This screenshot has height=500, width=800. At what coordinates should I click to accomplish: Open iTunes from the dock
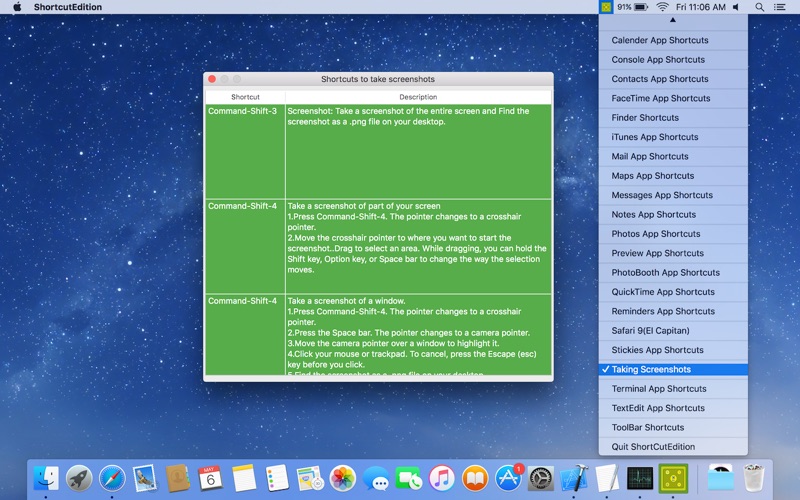coord(442,478)
